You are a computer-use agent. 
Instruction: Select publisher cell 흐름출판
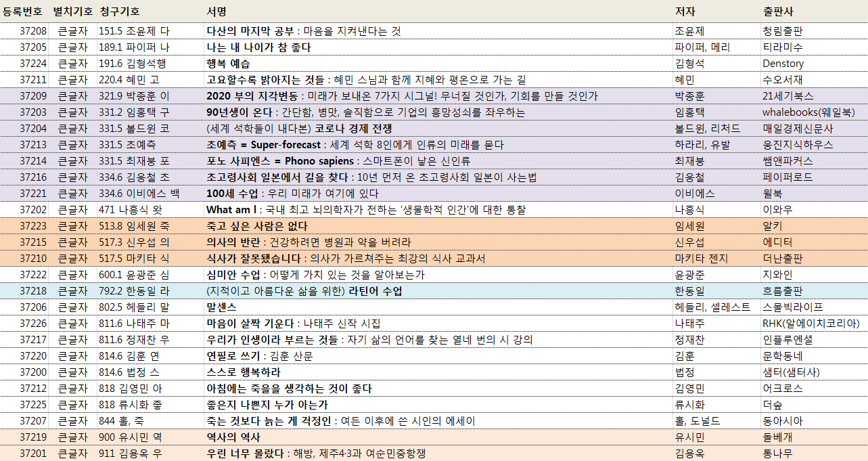(x=782, y=291)
